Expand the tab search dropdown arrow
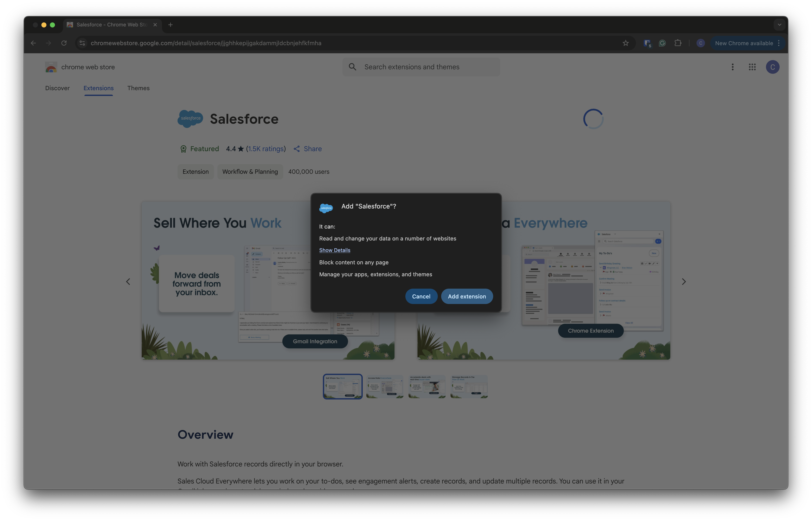Viewport: 812px width, 521px height. pos(779,25)
